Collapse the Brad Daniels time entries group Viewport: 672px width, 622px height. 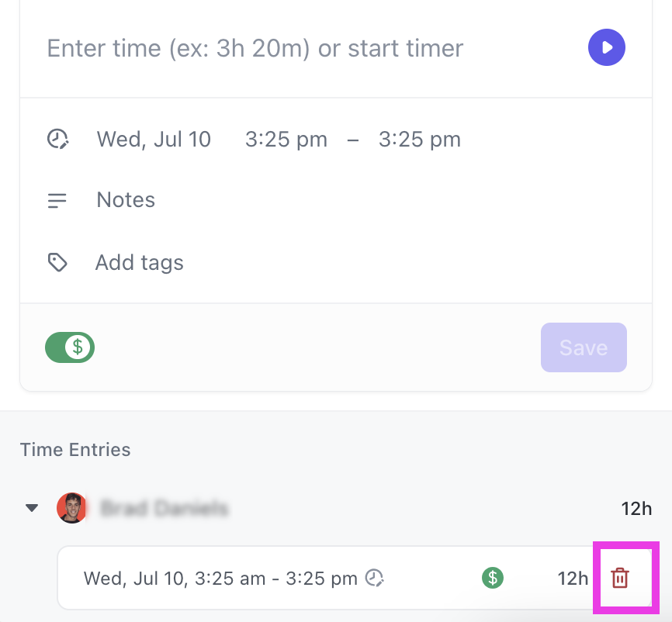[32, 508]
